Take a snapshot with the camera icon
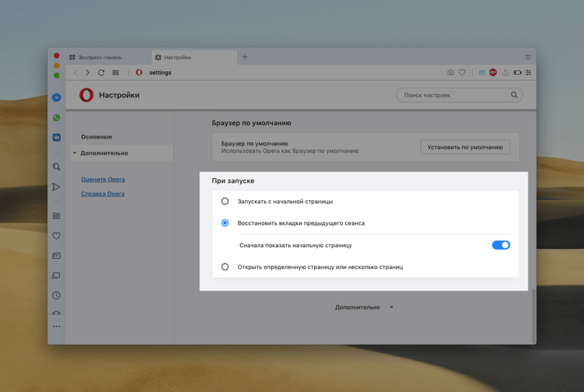Image resolution: width=584 pixels, height=392 pixels. point(451,72)
